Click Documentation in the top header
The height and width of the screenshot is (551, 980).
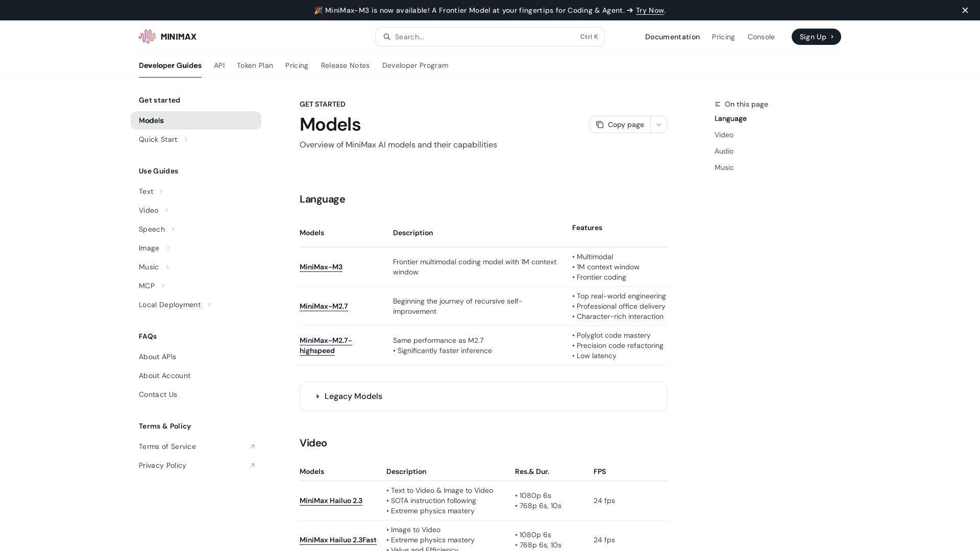(x=672, y=37)
